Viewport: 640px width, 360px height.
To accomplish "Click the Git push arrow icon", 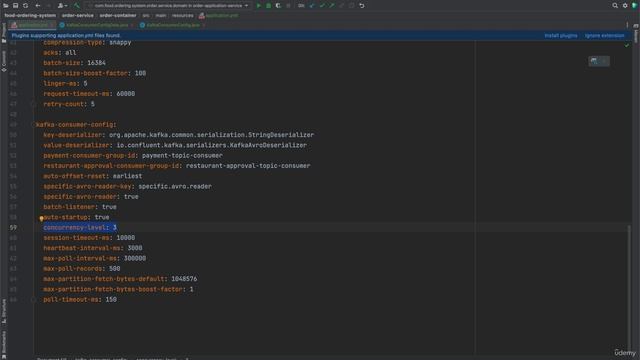I will (332, 6).
